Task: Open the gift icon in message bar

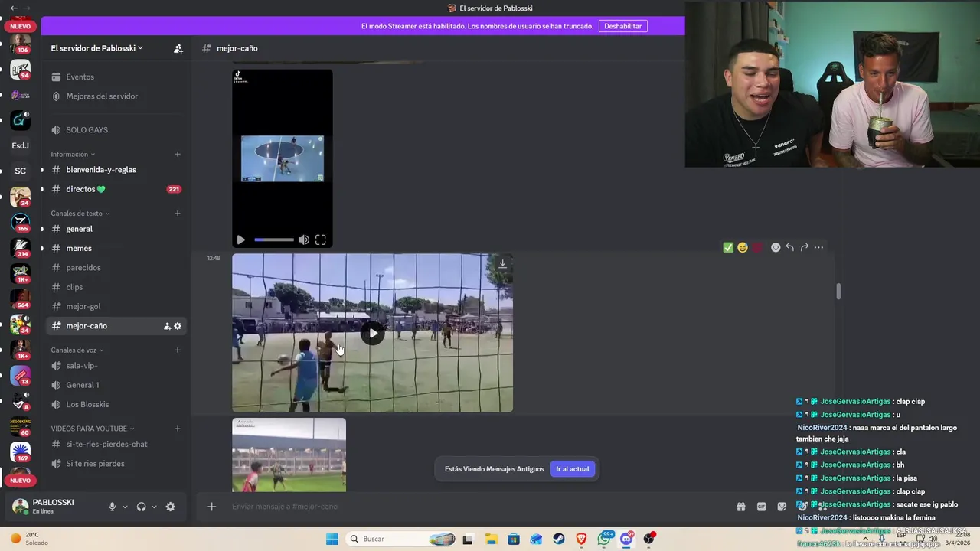Action: (741, 507)
